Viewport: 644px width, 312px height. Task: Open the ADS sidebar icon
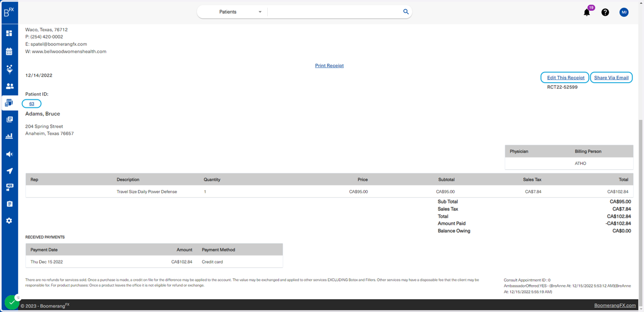tap(9, 187)
